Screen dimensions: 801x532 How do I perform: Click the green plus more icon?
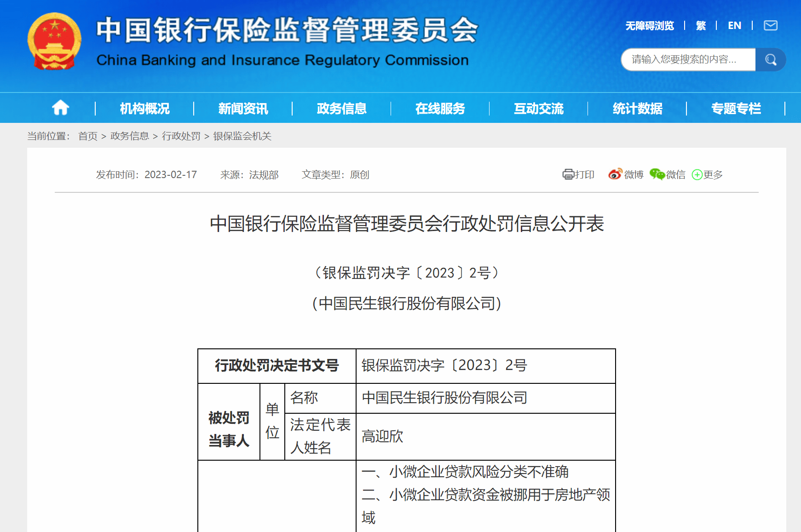click(x=697, y=175)
